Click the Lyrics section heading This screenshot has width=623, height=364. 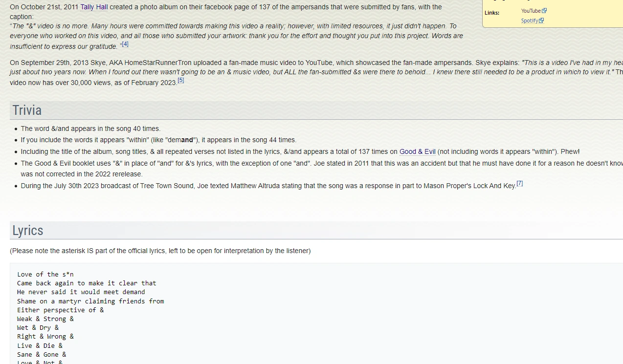tap(28, 230)
